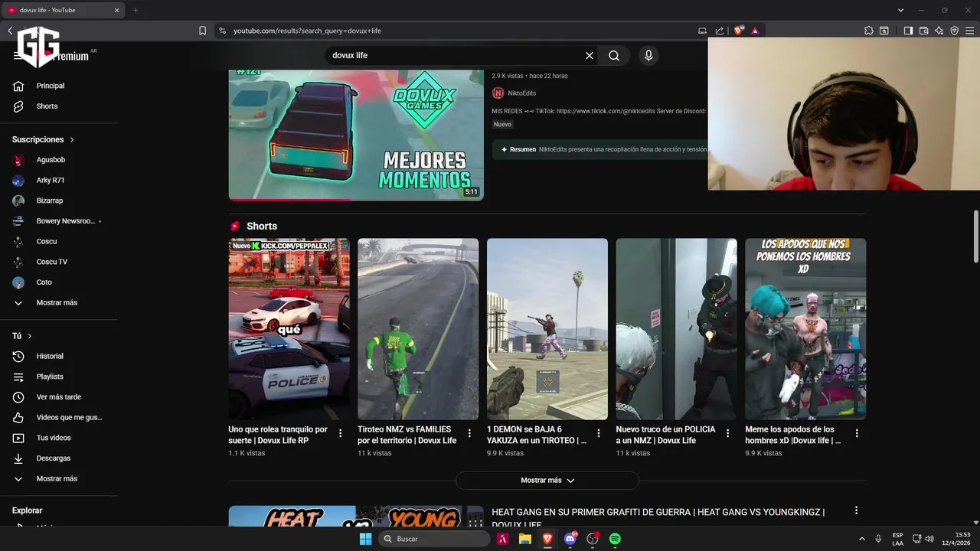Select the 'dovux life - YouTube' tab
The image size is (980, 551).
point(61,10)
